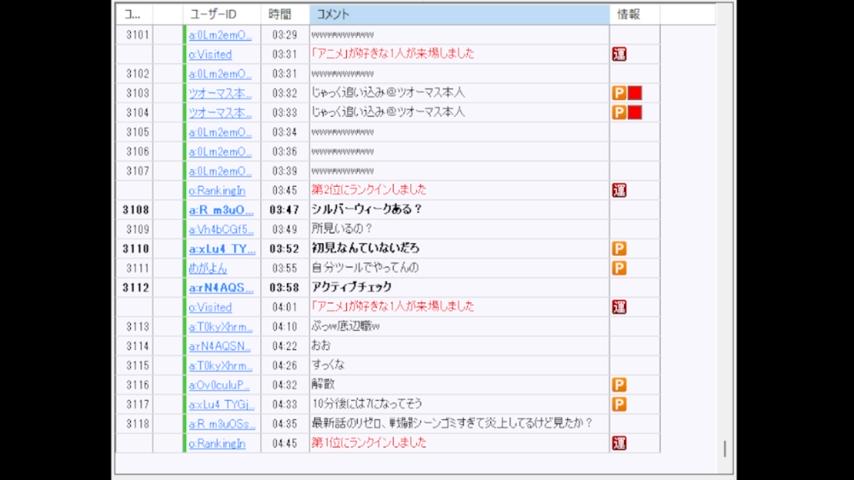Select the red 第1位にランクインしました message

pos(369,442)
